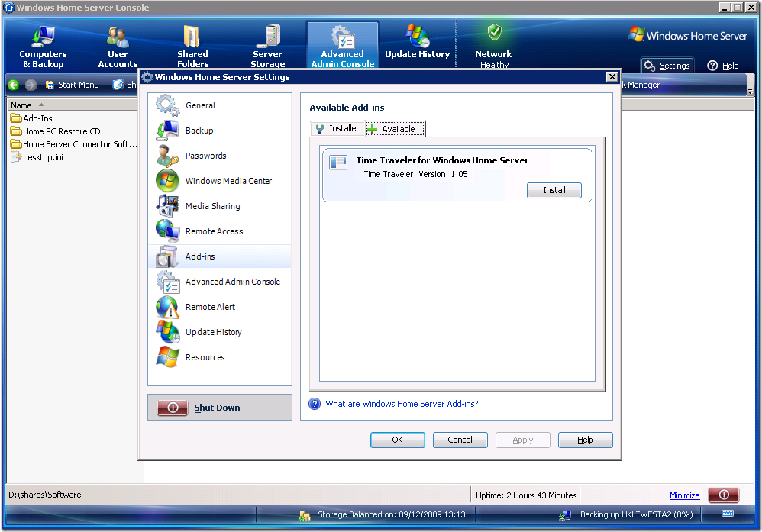This screenshot has height=532, width=762.
Task: Click the backup progress computer icon
Action: click(565, 515)
